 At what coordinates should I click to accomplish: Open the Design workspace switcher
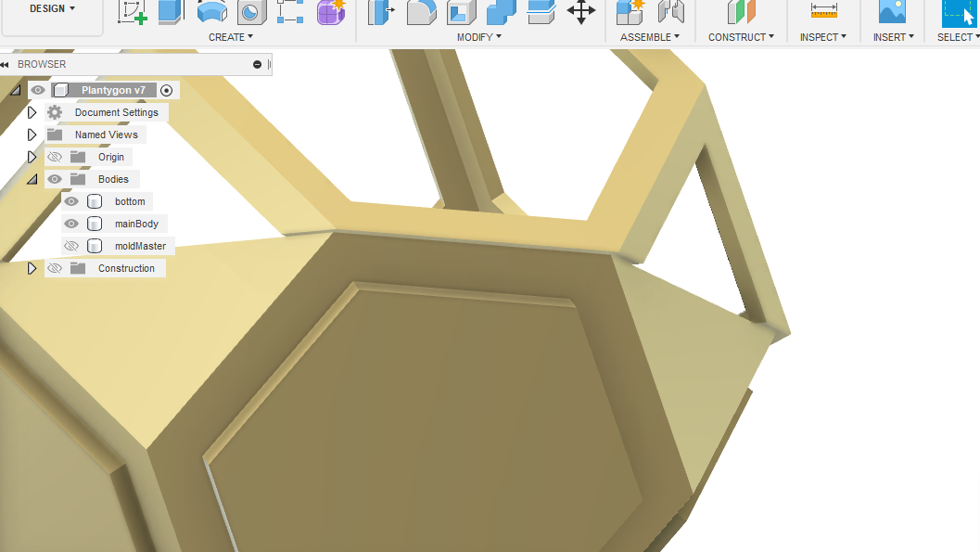tap(51, 8)
